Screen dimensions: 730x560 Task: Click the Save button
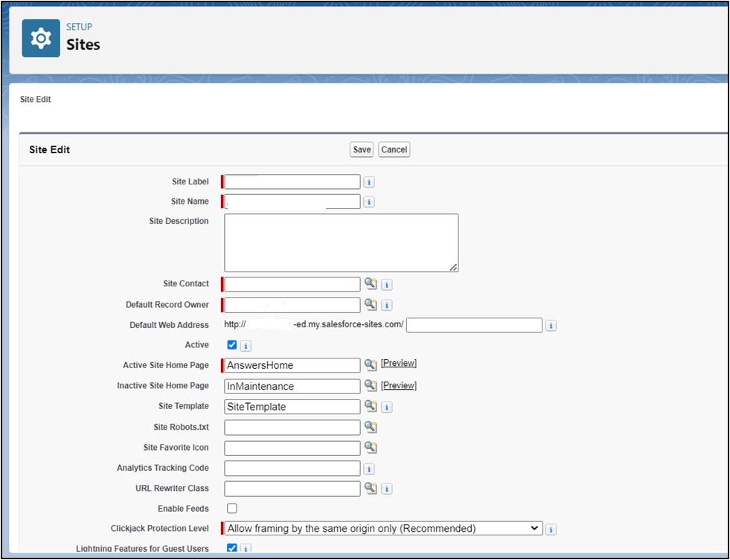tap(362, 149)
